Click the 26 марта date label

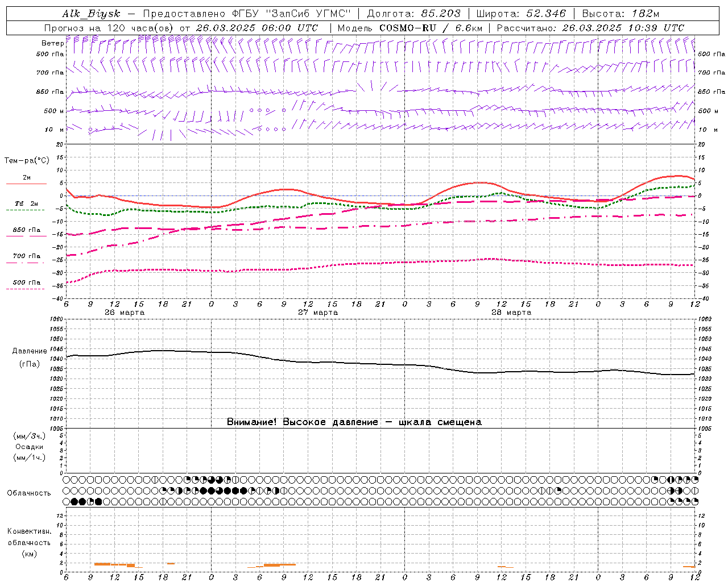pos(125,313)
